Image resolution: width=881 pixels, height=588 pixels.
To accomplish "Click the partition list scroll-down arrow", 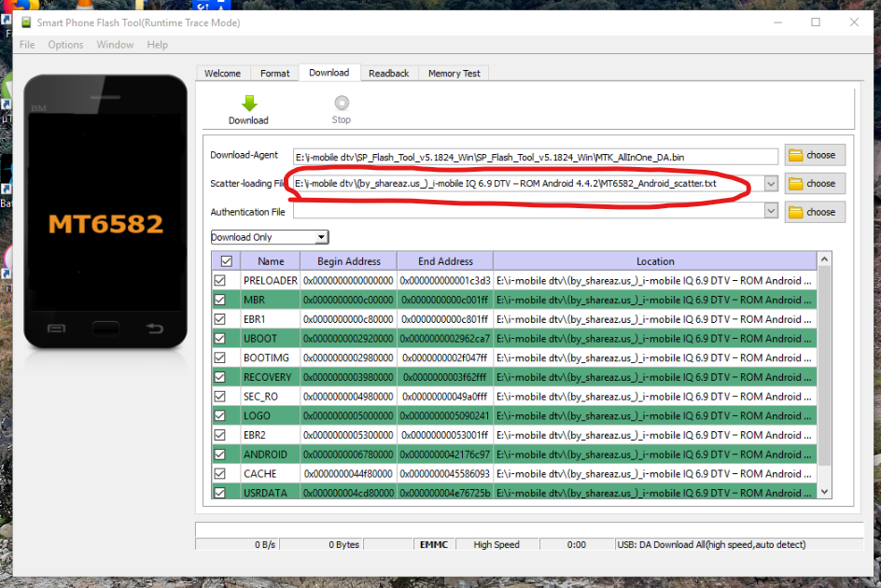I will tap(824, 491).
